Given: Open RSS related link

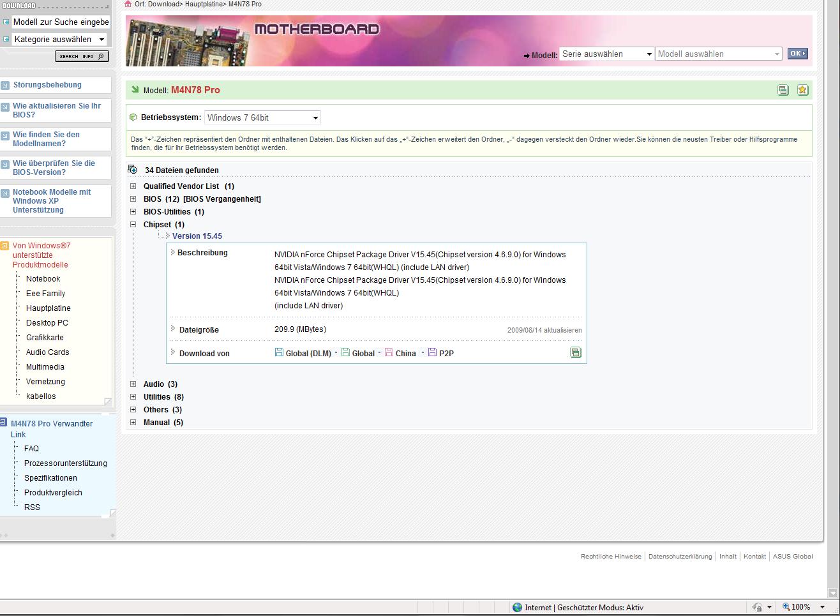Looking at the screenshot, I should coord(32,507).
